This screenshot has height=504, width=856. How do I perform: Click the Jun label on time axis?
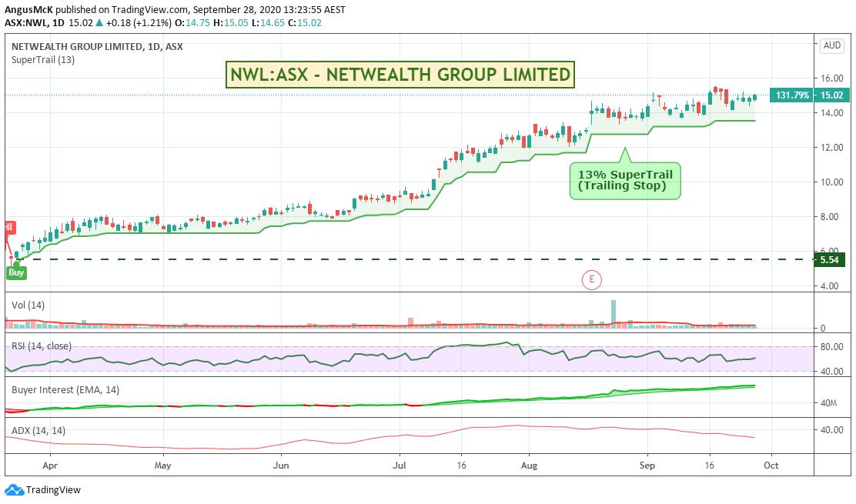pyautogui.click(x=281, y=466)
